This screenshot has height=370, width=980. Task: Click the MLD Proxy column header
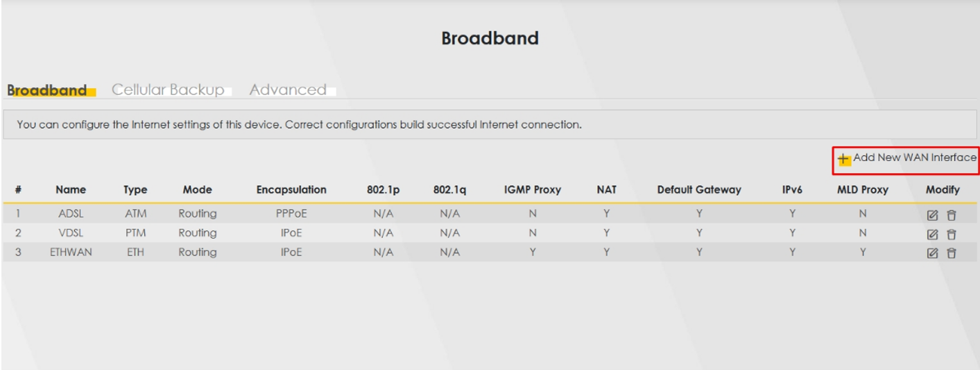pyautogui.click(x=863, y=190)
